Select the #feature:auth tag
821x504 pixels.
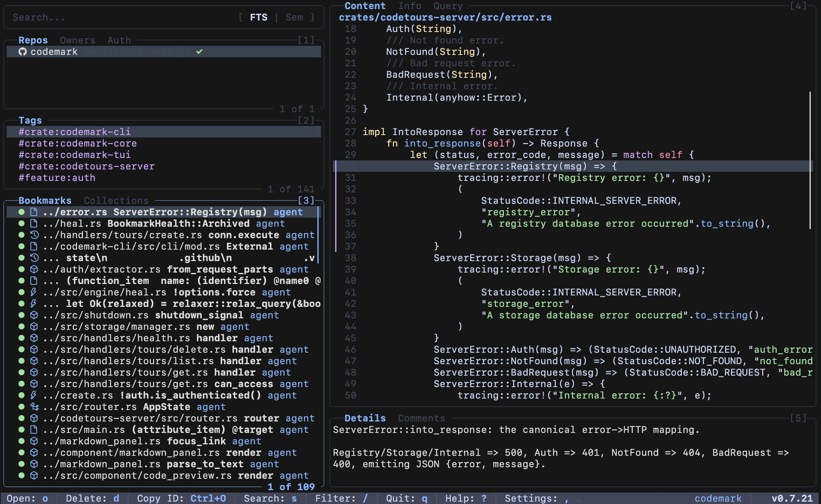coord(164,178)
